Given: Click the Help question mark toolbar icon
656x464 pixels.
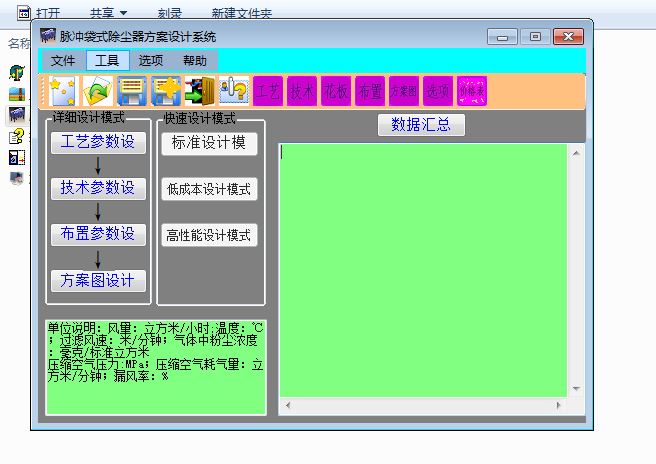Looking at the screenshot, I should tap(234, 91).
